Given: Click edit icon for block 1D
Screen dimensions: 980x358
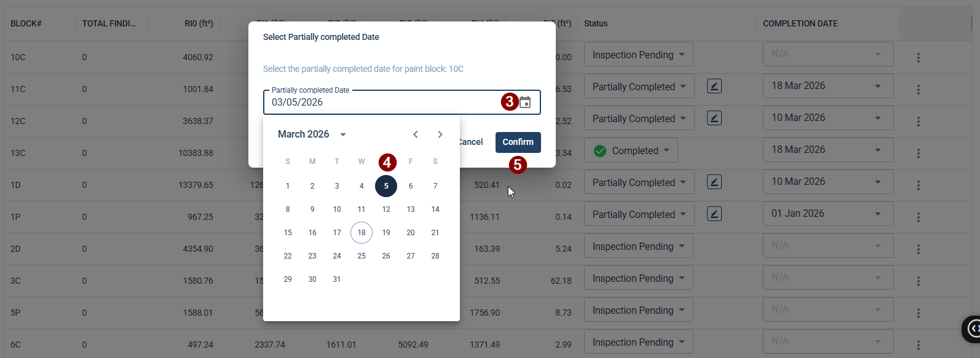Looking at the screenshot, I should (714, 182).
